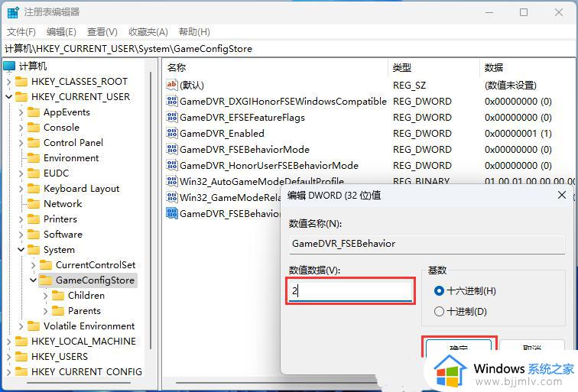Screen dimensions: 578x392
Task: Click the Environment folder icon
Action: pos(33,157)
